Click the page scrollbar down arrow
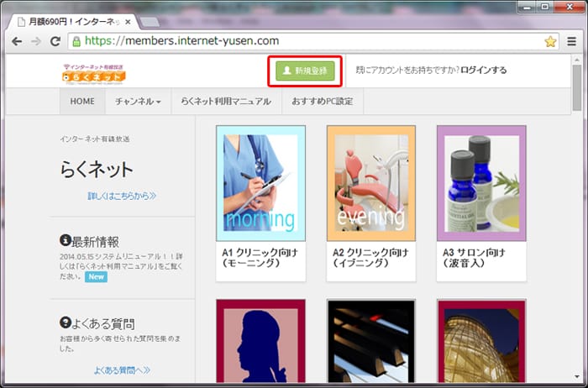This screenshot has height=388, width=588. [x=577, y=377]
